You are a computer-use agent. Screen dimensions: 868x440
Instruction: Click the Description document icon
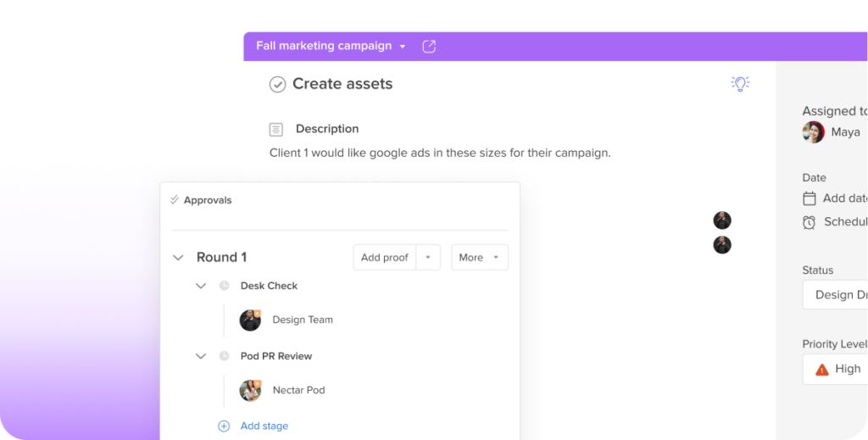275,130
